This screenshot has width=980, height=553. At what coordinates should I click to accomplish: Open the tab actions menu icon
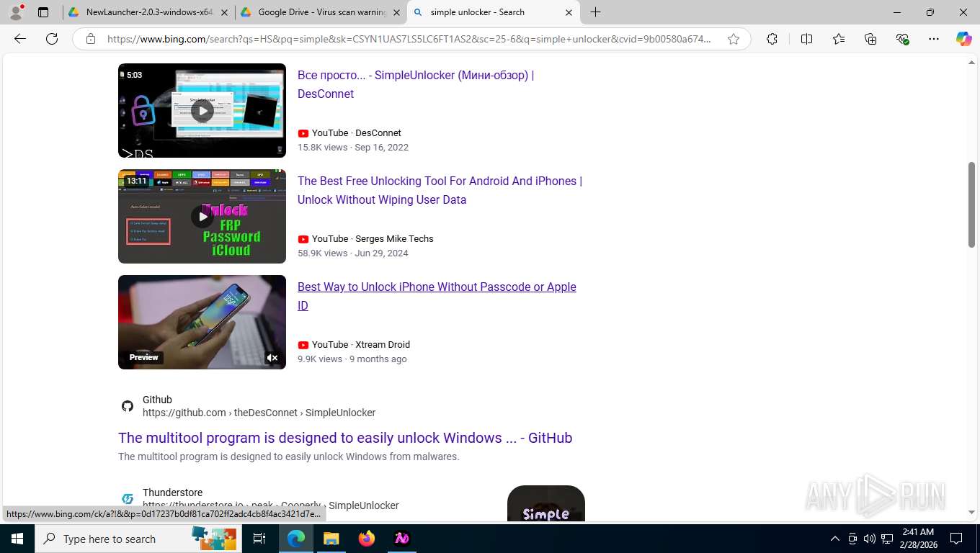(43, 12)
